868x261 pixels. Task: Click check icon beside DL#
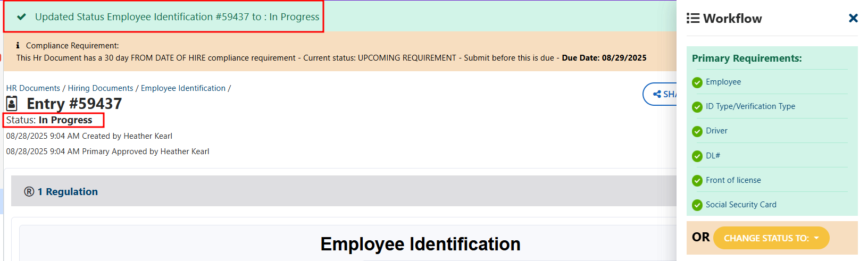(697, 156)
